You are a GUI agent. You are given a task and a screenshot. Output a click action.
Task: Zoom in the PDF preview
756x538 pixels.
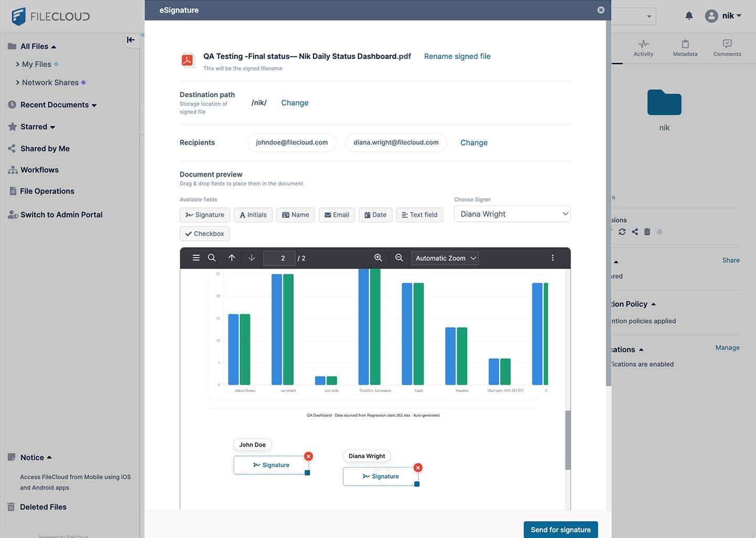[x=378, y=258]
